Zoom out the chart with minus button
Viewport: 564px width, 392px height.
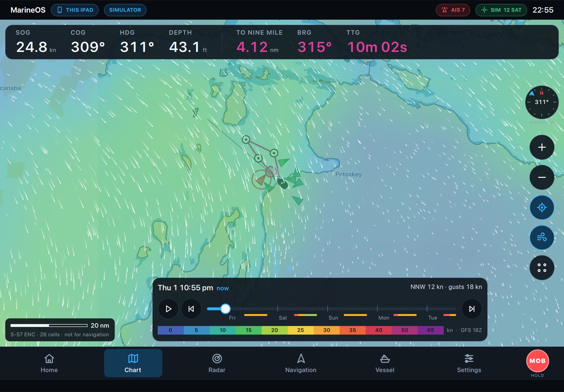click(x=542, y=177)
